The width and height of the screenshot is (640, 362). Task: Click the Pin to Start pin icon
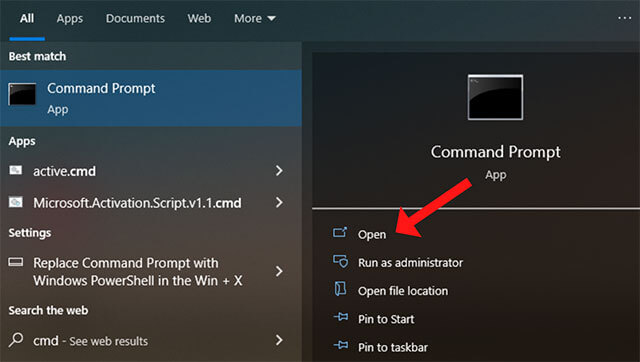(x=341, y=317)
